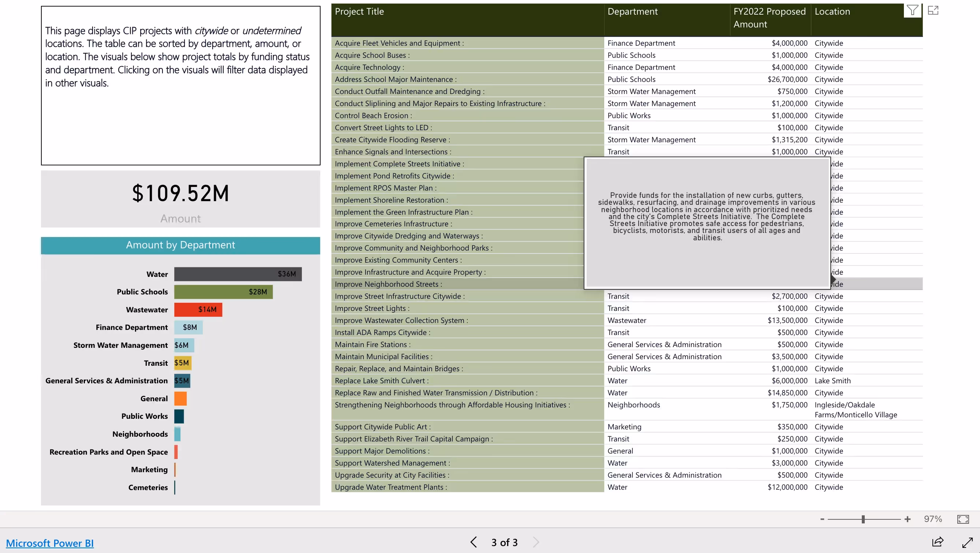Open the filter icon on the table

[912, 10]
